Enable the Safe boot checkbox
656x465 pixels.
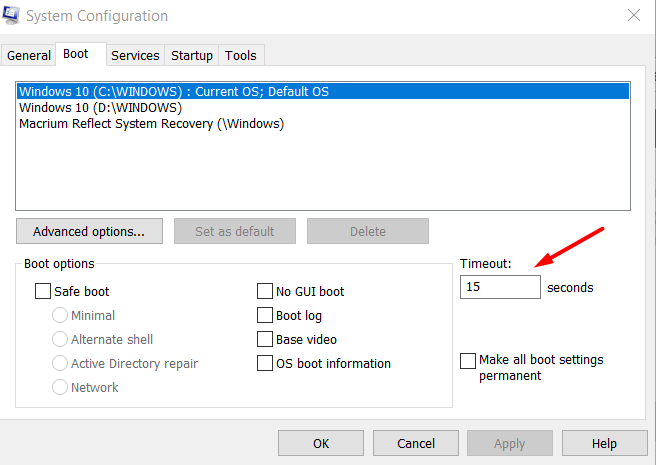tap(43, 291)
